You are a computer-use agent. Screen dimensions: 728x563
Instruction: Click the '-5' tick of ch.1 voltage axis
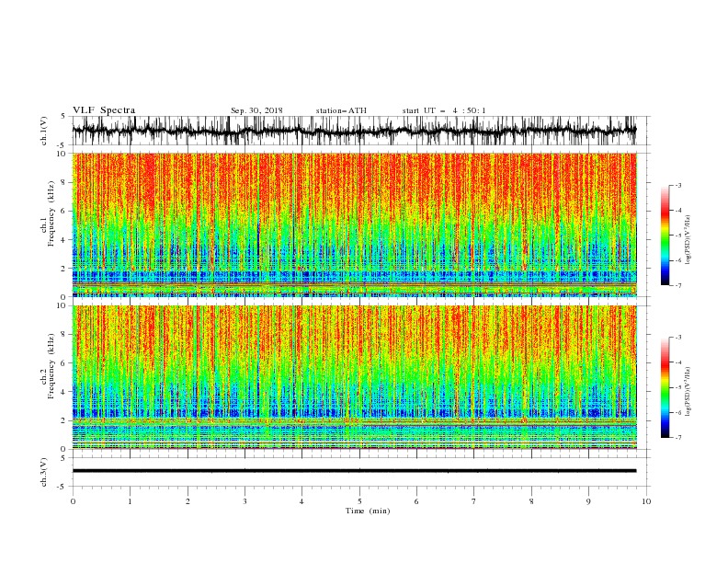click(63, 145)
